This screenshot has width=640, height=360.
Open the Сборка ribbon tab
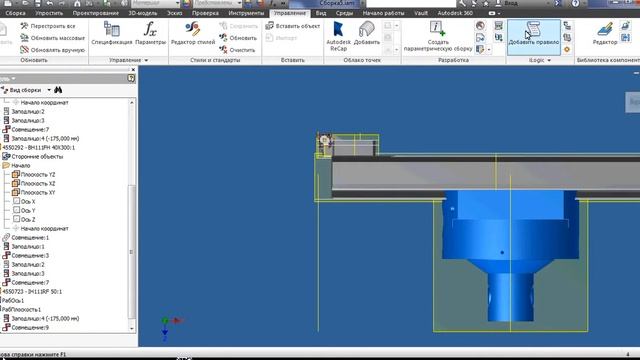pos(15,13)
